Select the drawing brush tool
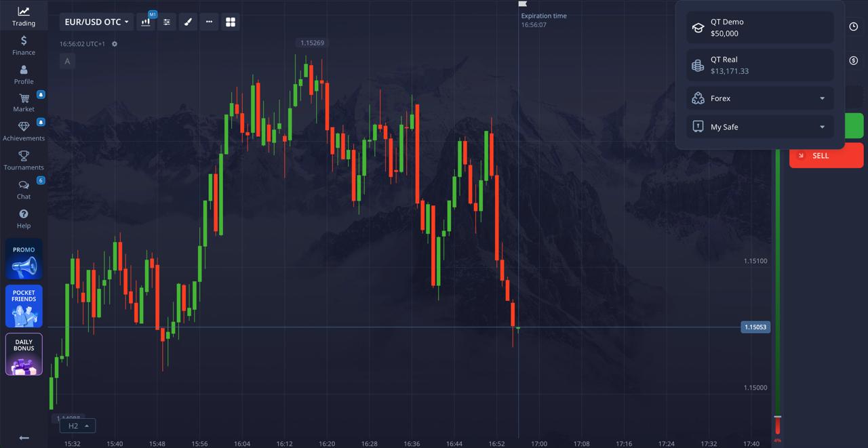 (188, 22)
